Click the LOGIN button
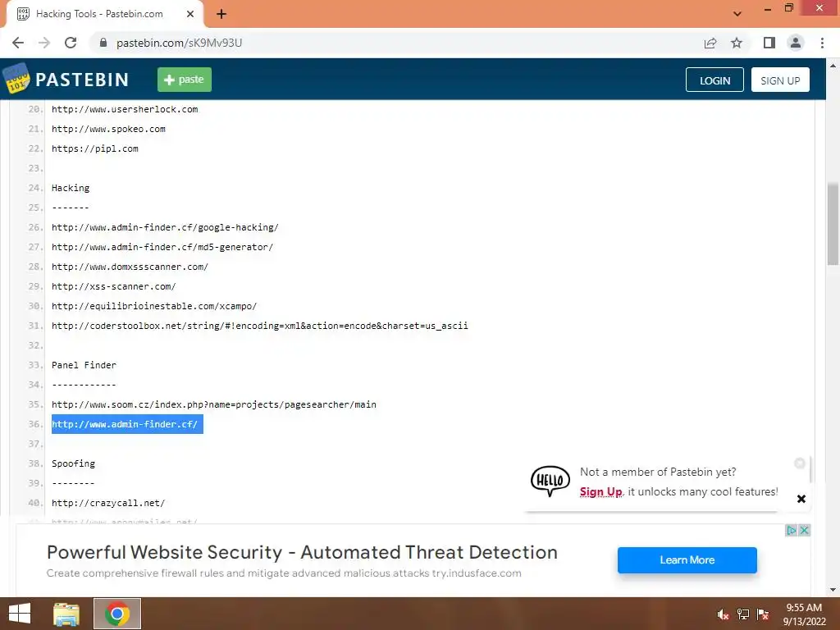 point(714,80)
